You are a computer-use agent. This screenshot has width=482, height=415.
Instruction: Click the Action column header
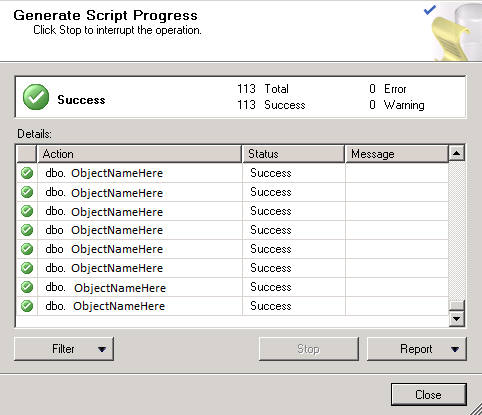pos(139,154)
